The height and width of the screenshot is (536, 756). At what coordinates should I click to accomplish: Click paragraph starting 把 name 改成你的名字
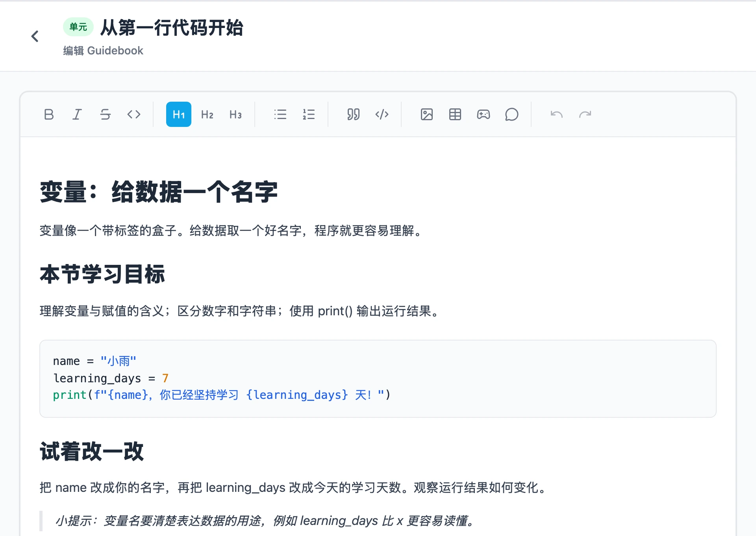click(x=294, y=488)
